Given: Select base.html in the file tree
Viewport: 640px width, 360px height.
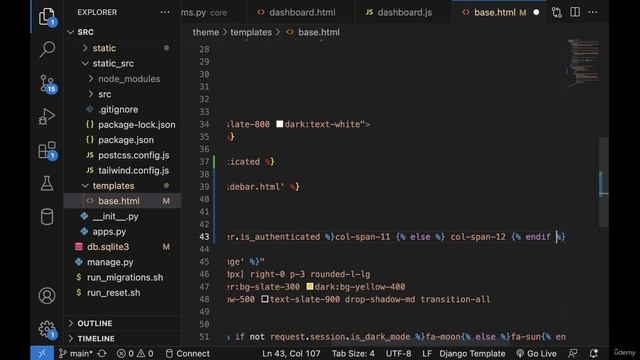Looking at the screenshot, I should [x=122, y=201].
